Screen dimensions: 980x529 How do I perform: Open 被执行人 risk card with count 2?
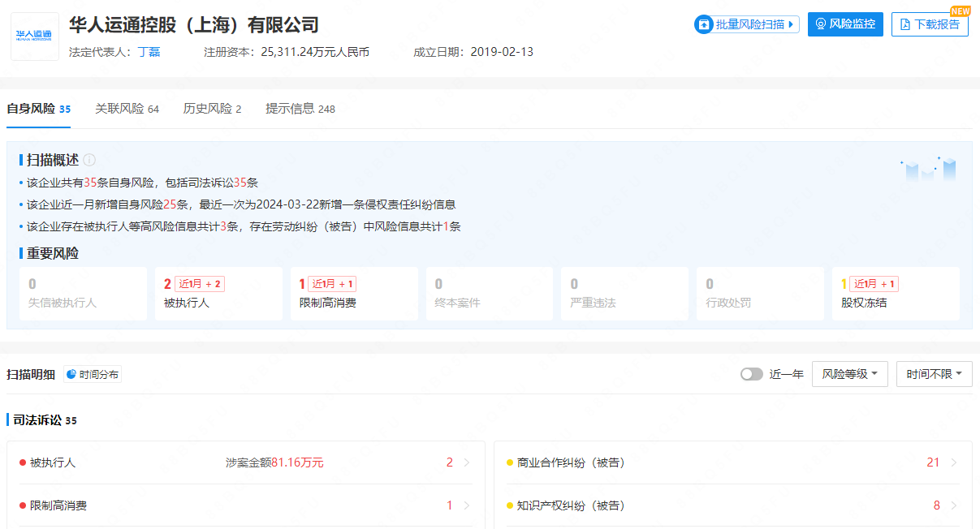tap(218, 294)
